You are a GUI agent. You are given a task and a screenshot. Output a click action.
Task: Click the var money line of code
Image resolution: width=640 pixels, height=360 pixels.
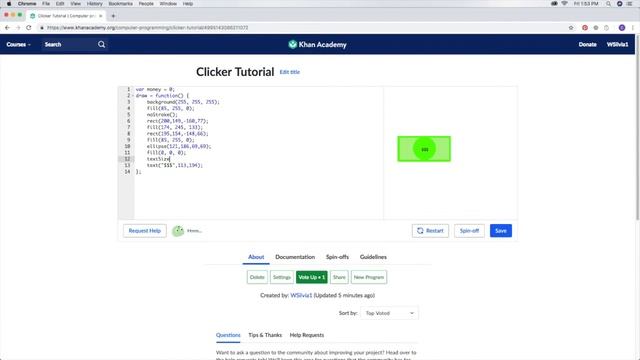pos(155,89)
